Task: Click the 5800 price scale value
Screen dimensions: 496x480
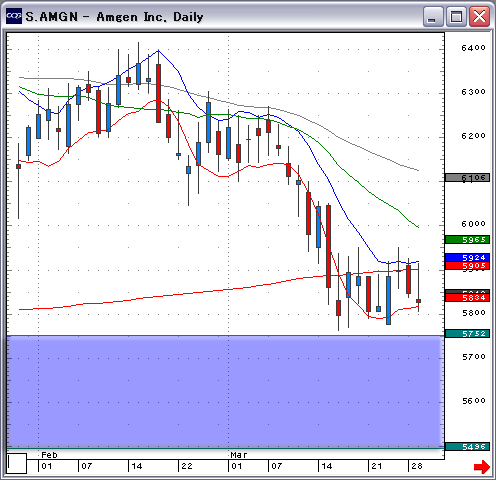Action: tap(473, 313)
